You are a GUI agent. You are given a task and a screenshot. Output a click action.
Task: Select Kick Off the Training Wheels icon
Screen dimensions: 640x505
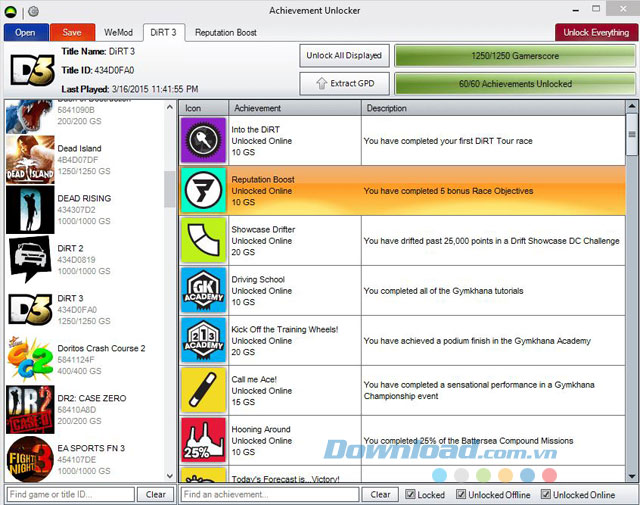(x=203, y=340)
